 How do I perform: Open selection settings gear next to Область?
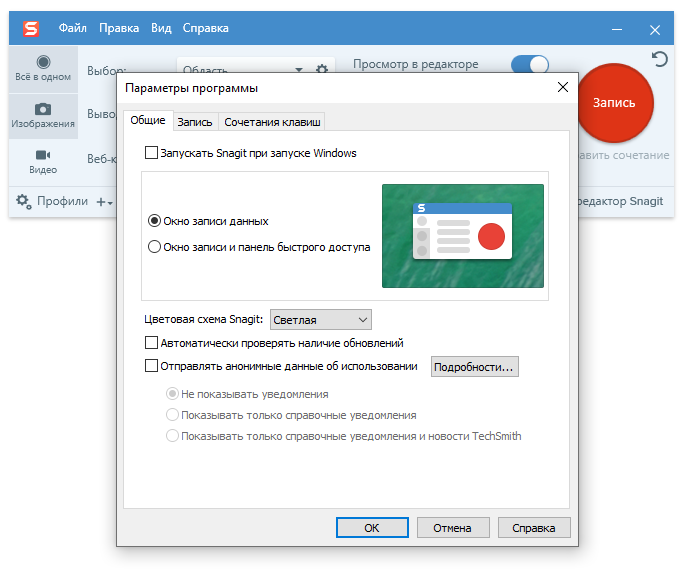point(322,69)
